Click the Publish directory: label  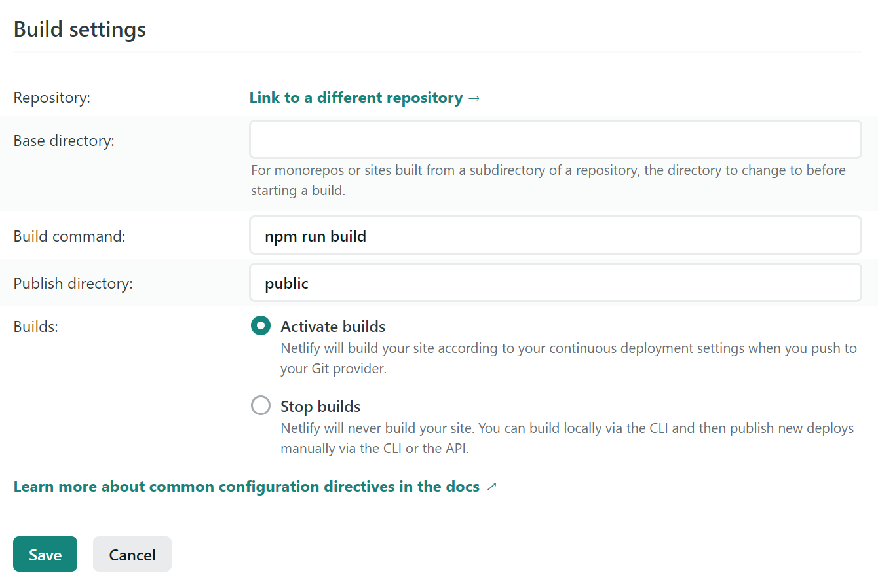click(x=73, y=284)
